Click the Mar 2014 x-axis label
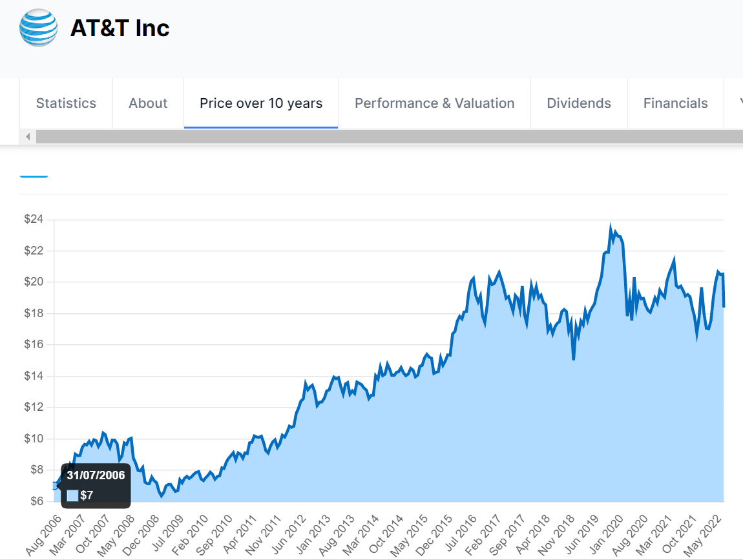 click(x=361, y=535)
